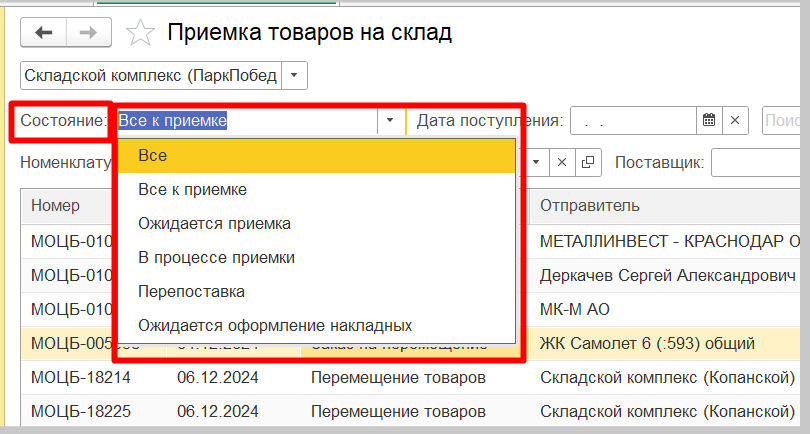
Task: Expand the Складской комплекс warehouse dropdown
Action: coord(294,76)
